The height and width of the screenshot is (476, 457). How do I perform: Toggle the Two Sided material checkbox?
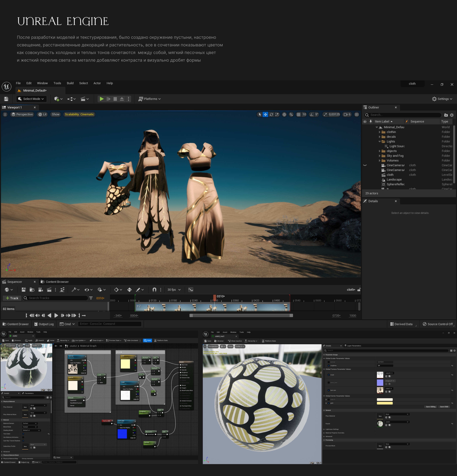[x=23, y=434]
